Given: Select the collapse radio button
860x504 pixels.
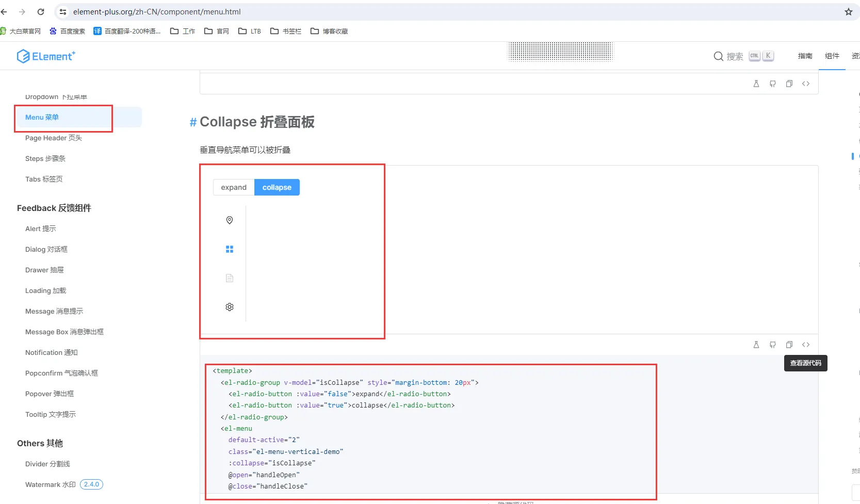Looking at the screenshot, I should point(277,187).
